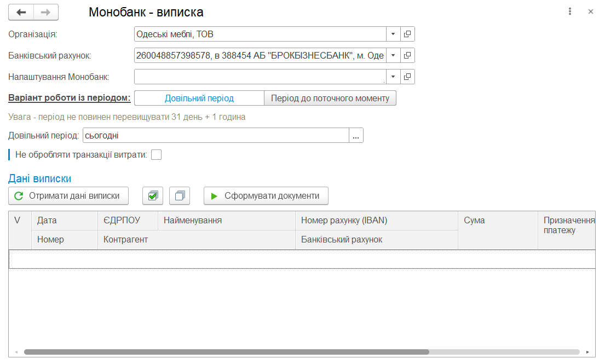This screenshot has width=599, height=364.
Task: Open the Банківський рахунок record via open icon
Action: tap(407, 55)
